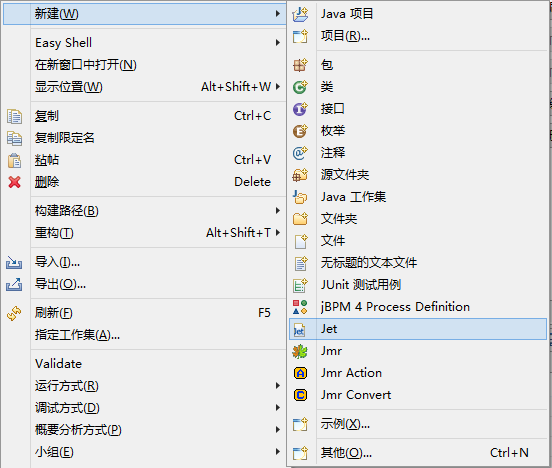The height and width of the screenshot is (468, 552).
Task: Click the yellow 刷新 refresh arrows icon
Action: (x=14, y=313)
